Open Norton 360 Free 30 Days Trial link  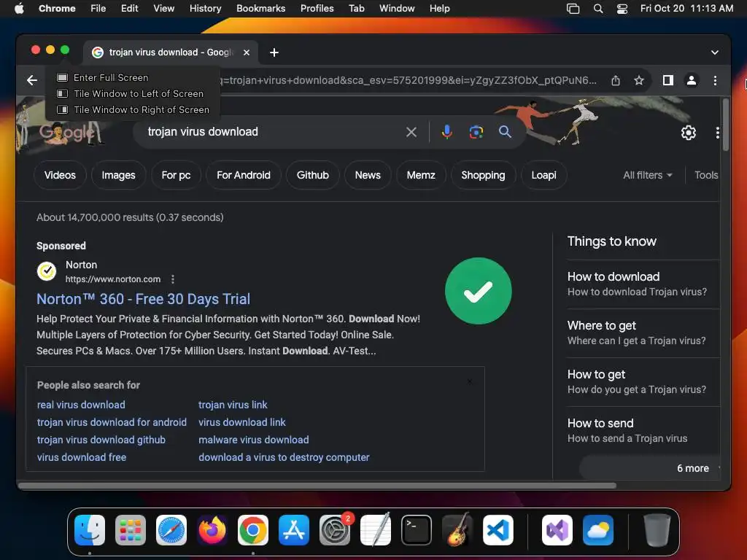click(144, 299)
